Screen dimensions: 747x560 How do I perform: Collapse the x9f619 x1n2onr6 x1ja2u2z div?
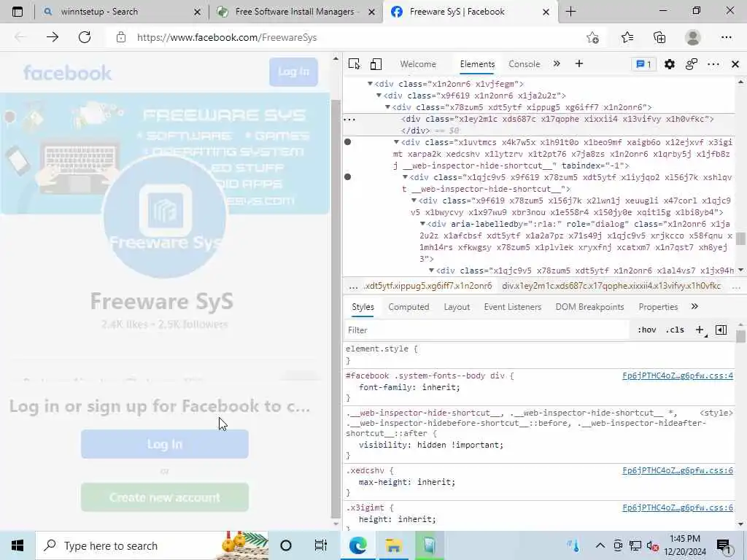click(x=379, y=96)
